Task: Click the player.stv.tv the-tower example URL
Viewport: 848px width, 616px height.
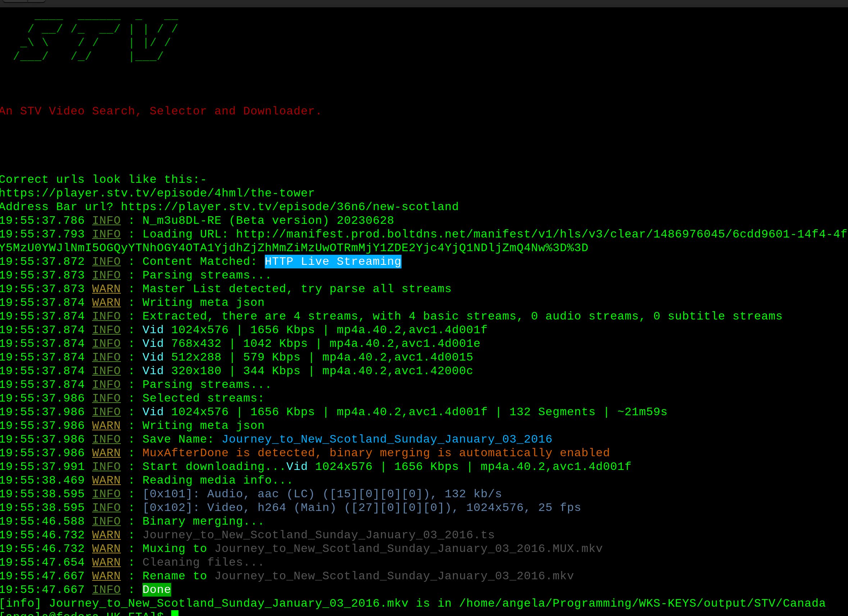Action: (x=157, y=193)
